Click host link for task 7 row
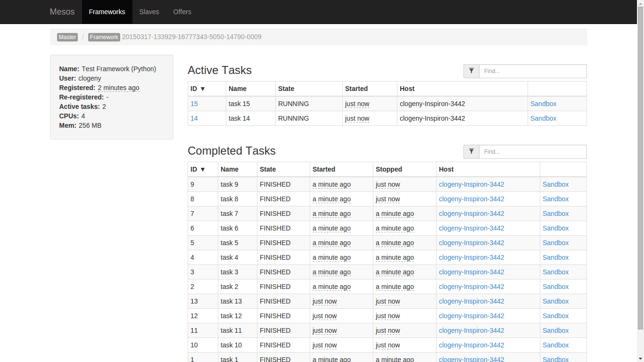This screenshot has height=362, width=644. [471, 214]
